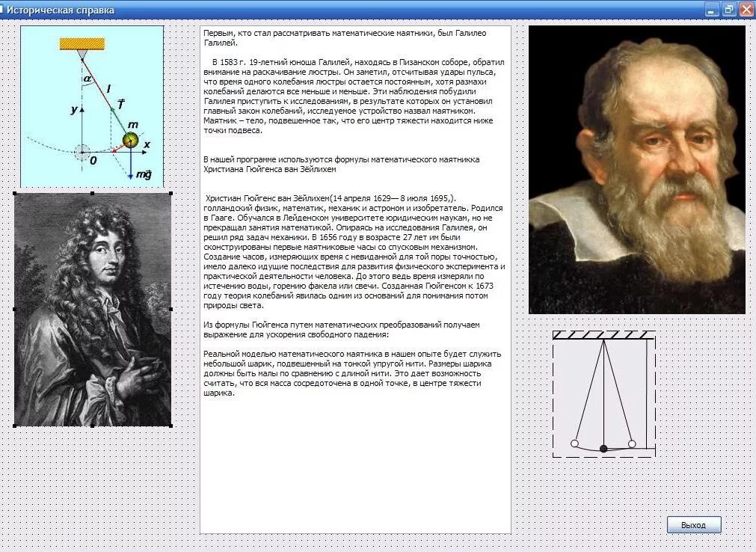Grab bottom-right resize handle of Huygens portrait

[171, 426]
